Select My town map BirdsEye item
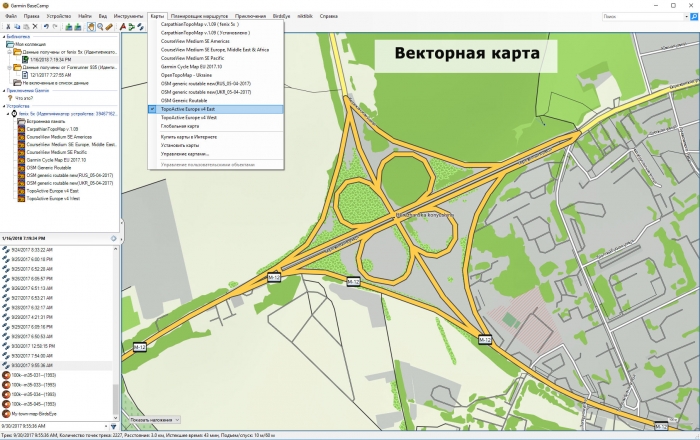The image size is (700, 440). tap(34, 414)
